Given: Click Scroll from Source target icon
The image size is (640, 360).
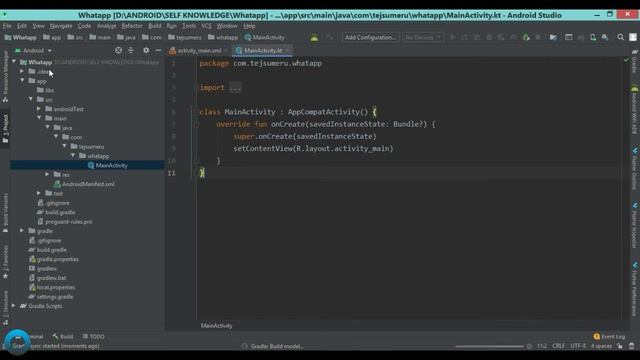Looking at the screenshot, I should (118, 50).
